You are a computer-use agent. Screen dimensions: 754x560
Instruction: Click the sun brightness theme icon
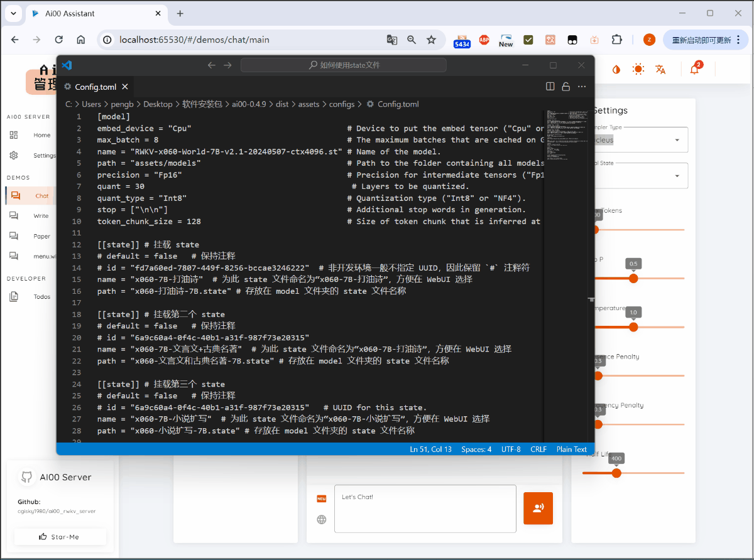pyautogui.click(x=638, y=69)
